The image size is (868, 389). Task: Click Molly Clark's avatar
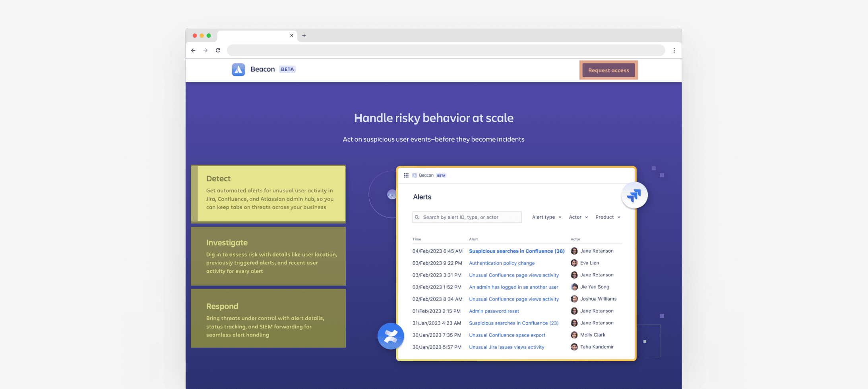tap(574, 335)
